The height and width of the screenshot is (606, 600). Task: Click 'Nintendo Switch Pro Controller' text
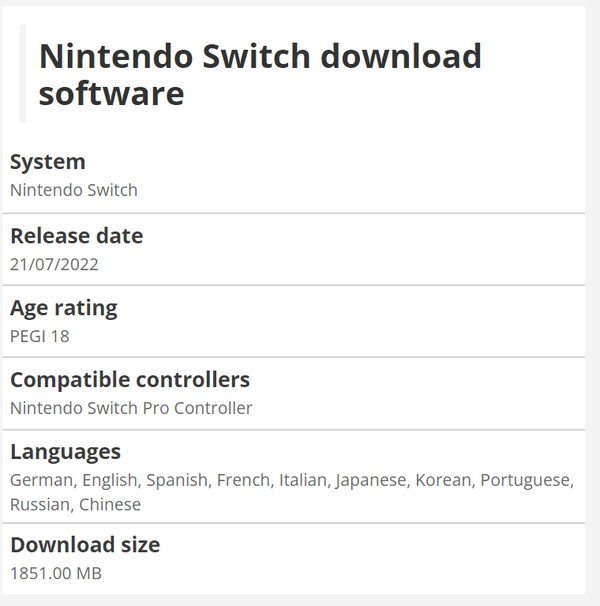click(x=131, y=408)
